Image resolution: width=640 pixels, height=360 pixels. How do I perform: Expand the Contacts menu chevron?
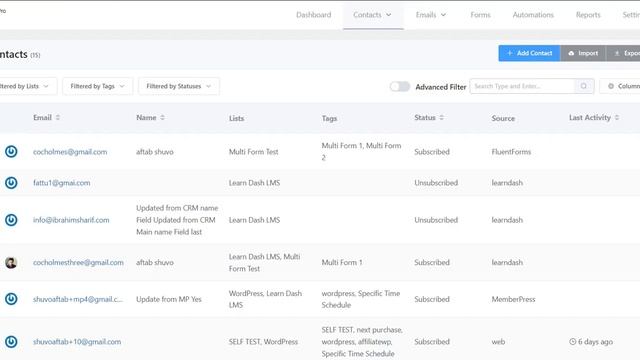(x=389, y=15)
